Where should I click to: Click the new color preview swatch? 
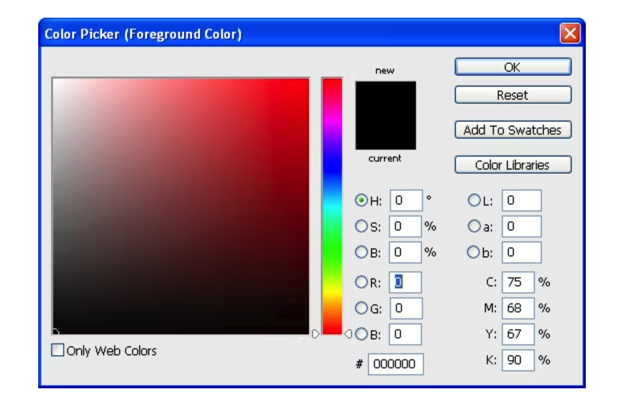[x=385, y=99]
